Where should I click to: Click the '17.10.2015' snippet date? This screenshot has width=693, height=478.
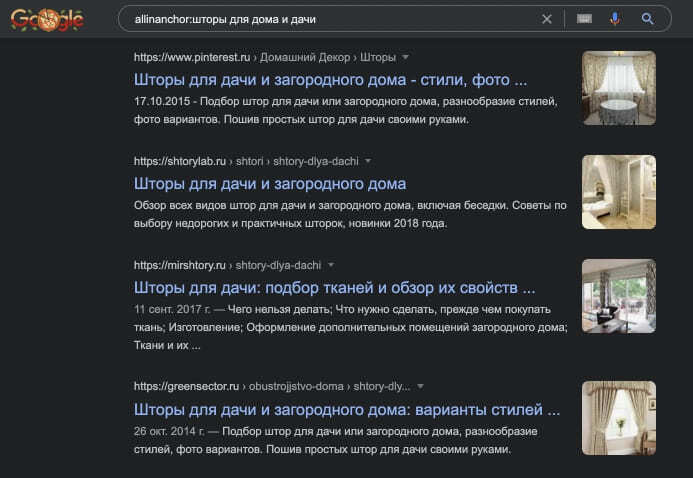click(x=162, y=102)
